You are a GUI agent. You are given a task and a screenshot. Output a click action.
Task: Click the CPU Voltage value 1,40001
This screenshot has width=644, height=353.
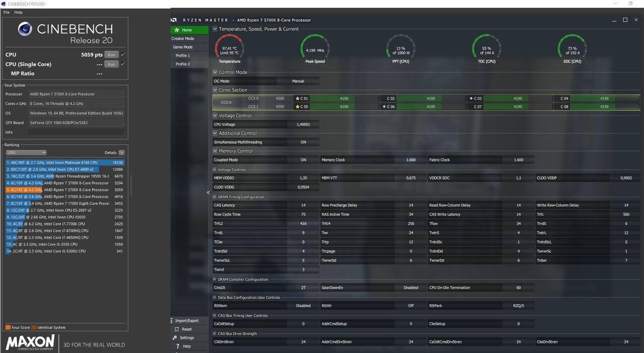point(303,125)
